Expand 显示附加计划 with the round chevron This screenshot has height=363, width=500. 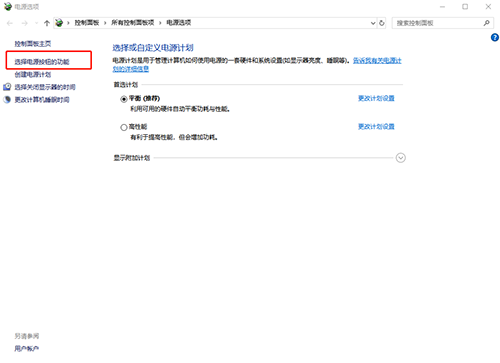(x=401, y=158)
